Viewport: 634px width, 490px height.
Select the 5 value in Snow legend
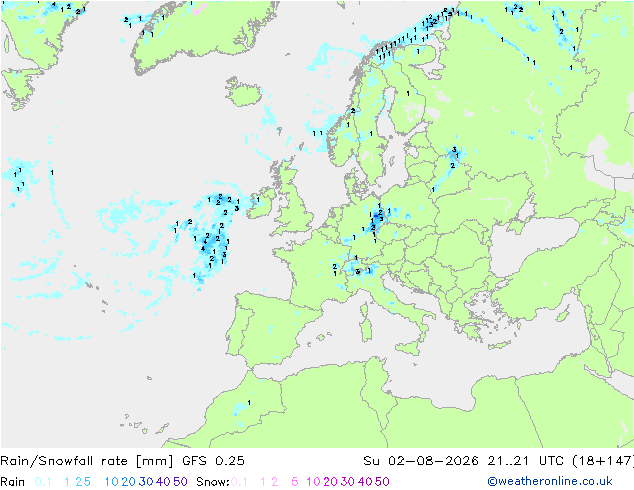tap(295, 482)
